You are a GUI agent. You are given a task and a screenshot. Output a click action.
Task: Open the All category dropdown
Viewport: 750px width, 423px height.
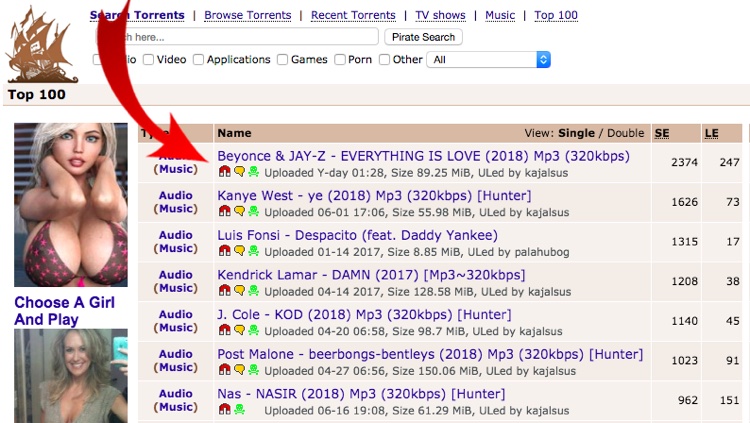pos(489,60)
